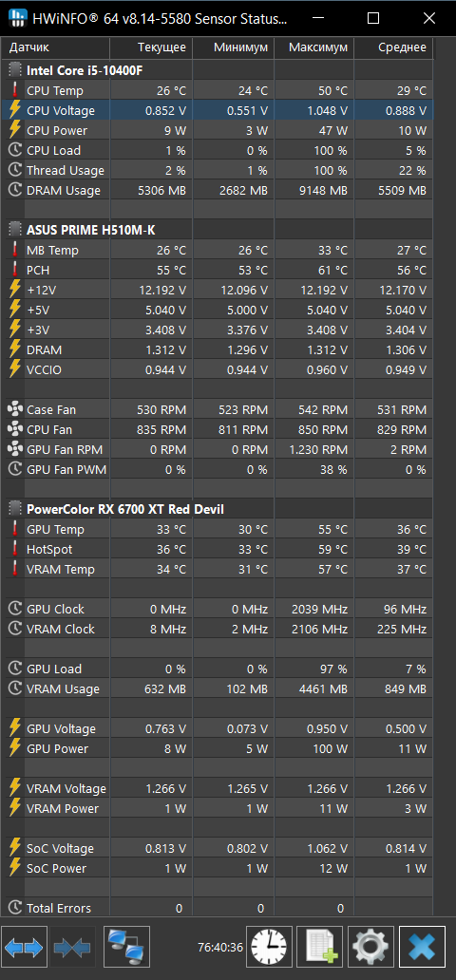The height and width of the screenshot is (980, 456).
Task: Click the CPU Power lightning icon
Action: click(x=14, y=131)
